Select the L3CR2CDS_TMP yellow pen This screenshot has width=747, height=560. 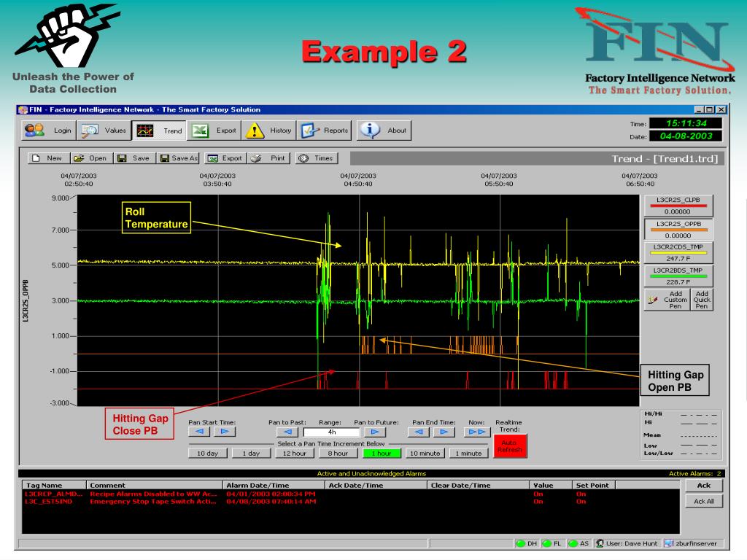[678, 253]
